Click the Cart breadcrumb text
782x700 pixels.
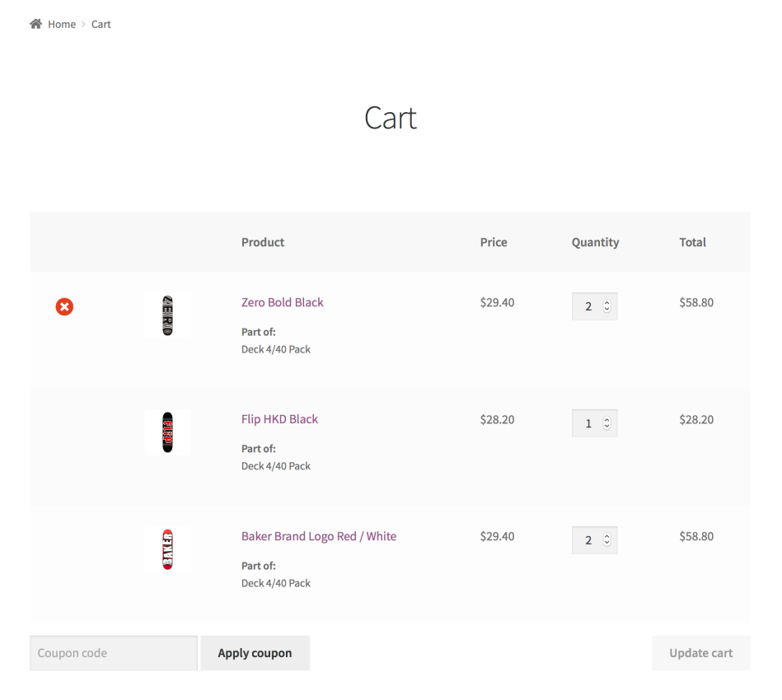[101, 25]
